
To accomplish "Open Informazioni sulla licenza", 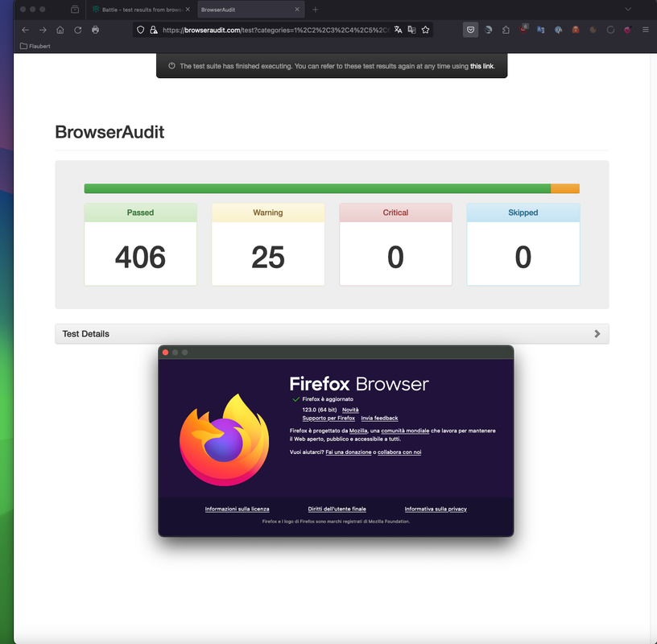I will point(238,509).
